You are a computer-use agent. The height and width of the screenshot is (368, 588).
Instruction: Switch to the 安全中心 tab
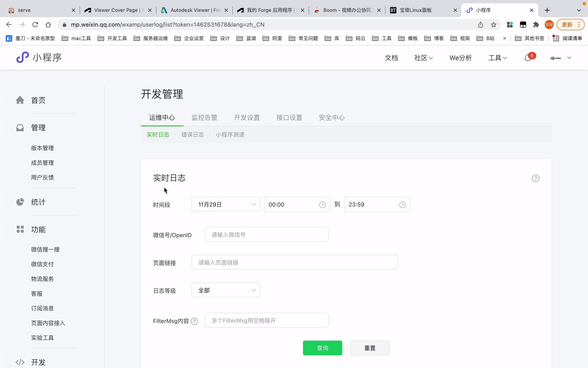pyautogui.click(x=332, y=118)
